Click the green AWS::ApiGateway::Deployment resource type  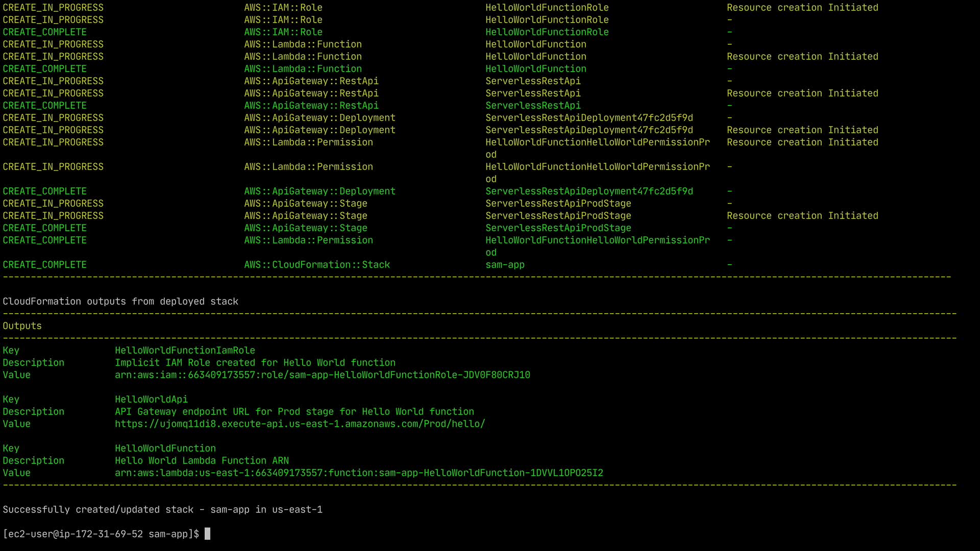(x=320, y=191)
